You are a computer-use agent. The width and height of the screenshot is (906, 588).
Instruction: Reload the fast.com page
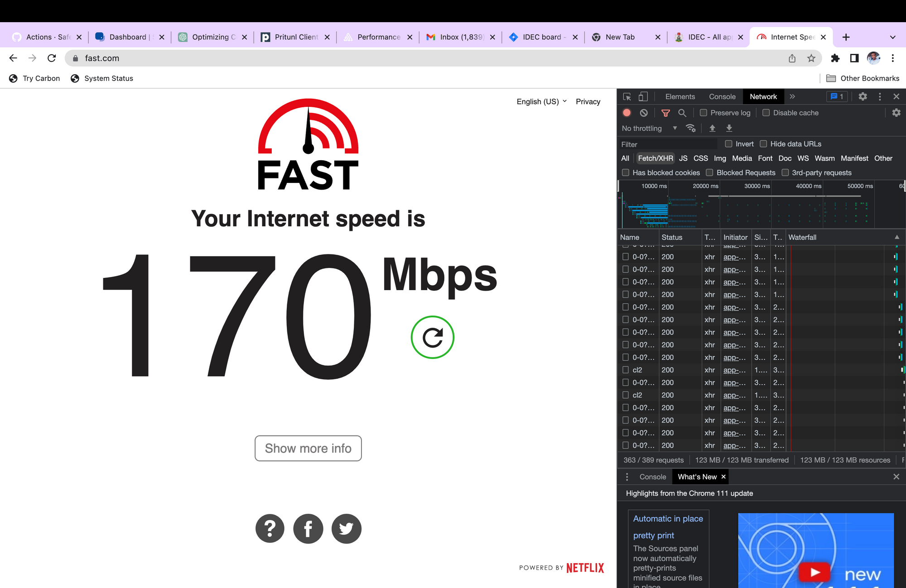pyautogui.click(x=52, y=58)
